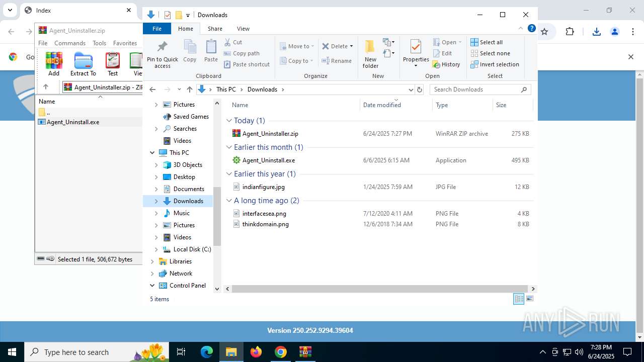Switch to the Share ribbon tab
The image size is (644, 362).
[x=215, y=29]
